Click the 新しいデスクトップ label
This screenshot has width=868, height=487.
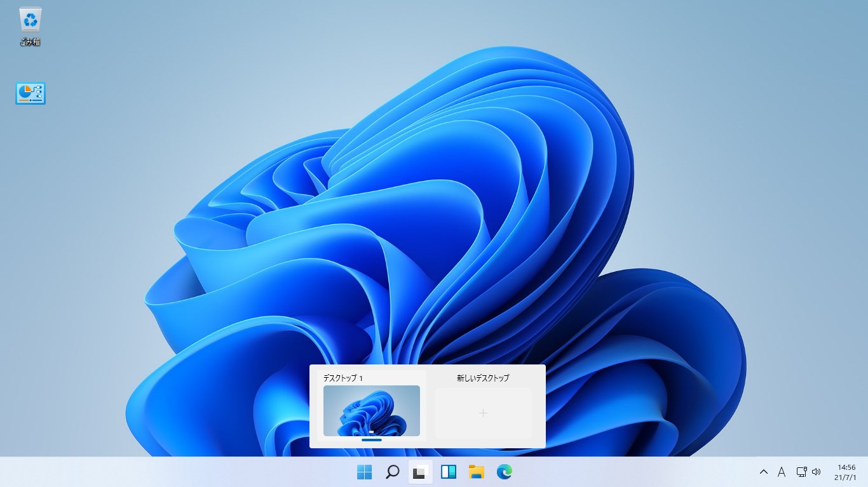point(483,378)
